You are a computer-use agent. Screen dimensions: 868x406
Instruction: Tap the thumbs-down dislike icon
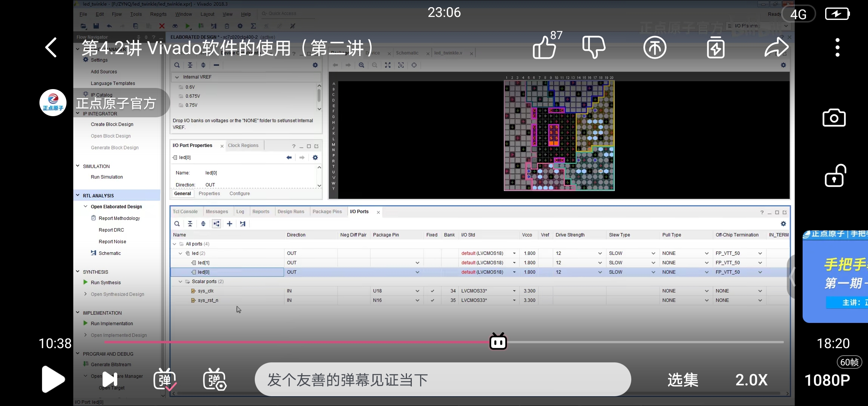pyautogui.click(x=594, y=47)
